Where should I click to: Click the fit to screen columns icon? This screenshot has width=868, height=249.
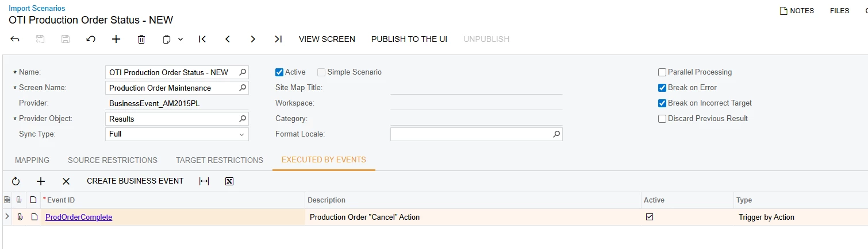pyautogui.click(x=204, y=181)
